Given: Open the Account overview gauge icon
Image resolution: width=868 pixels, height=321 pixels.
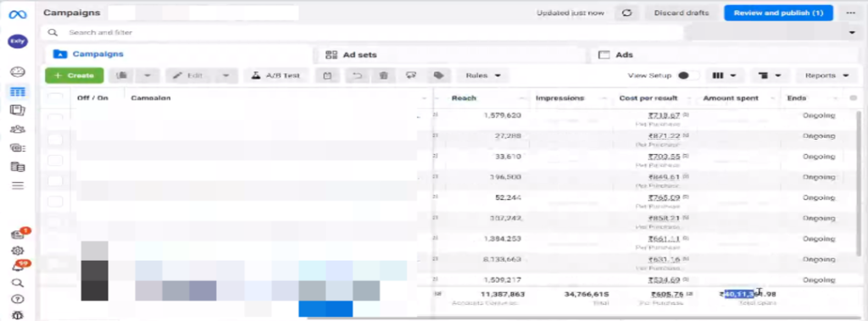Looking at the screenshot, I should click(x=18, y=72).
